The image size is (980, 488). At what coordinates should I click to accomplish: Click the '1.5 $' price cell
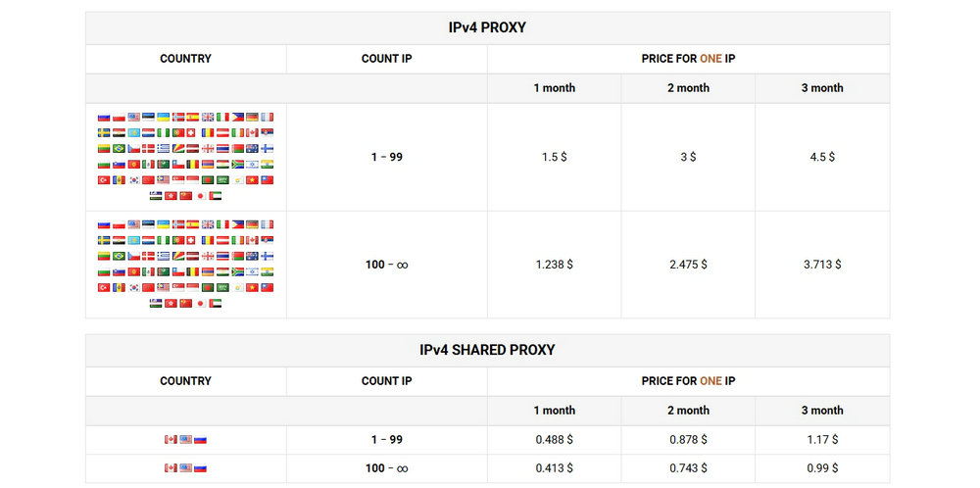(555, 157)
